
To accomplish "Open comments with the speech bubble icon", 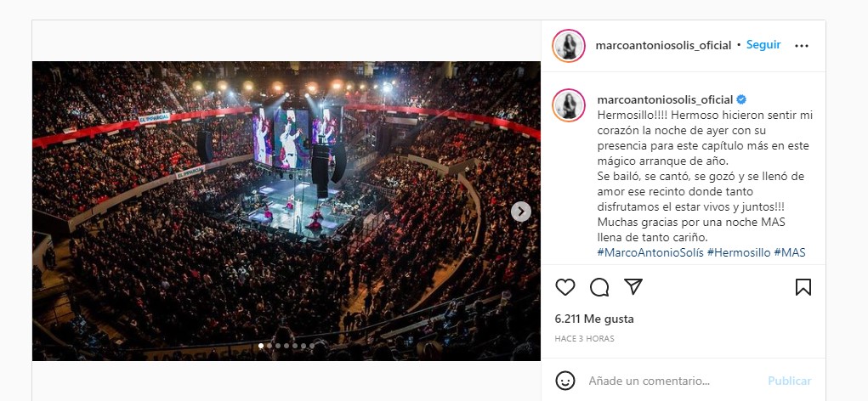I will coord(599,287).
